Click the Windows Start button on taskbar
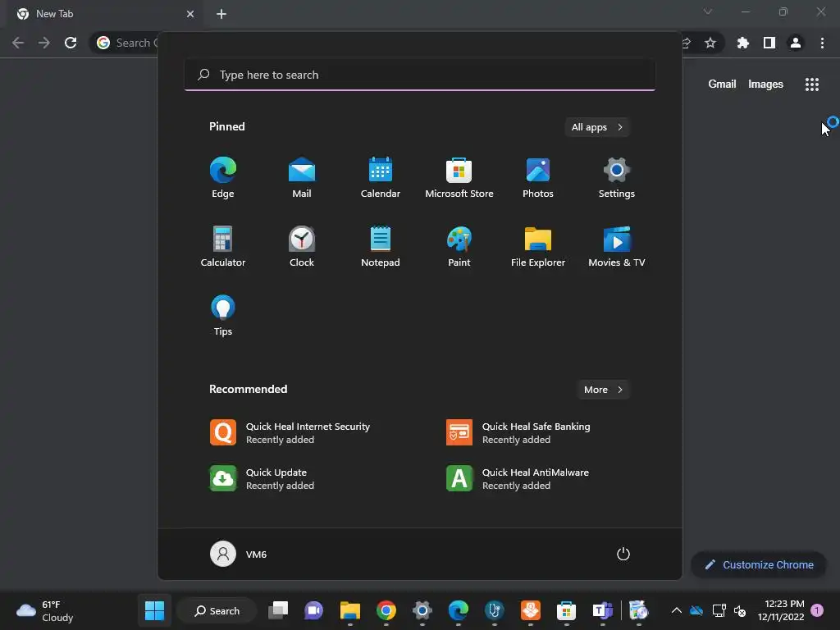 point(154,610)
